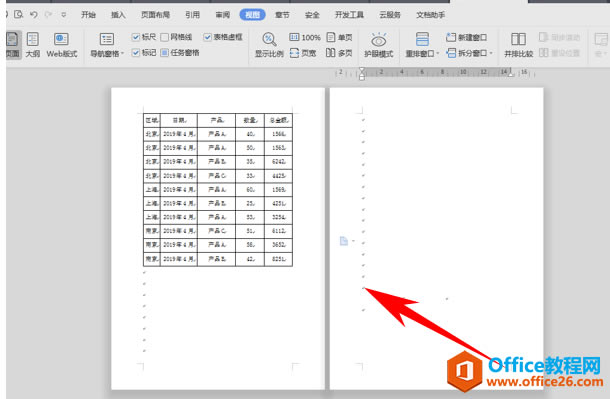Open the 插入 ribbon tab
Image resolution: width=610 pixels, height=399 pixels.
pyautogui.click(x=118, y=15)
